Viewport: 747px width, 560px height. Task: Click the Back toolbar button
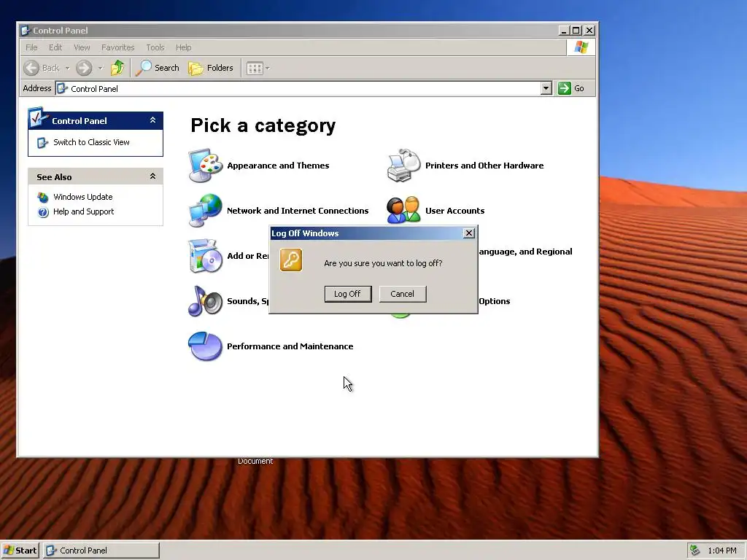(x=42, y=68)
